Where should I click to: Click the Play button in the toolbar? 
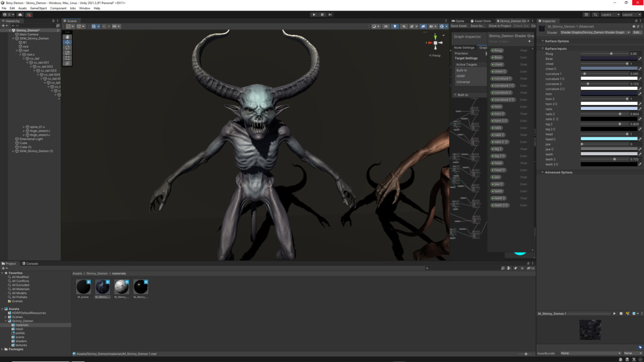[x=314, y=14]
